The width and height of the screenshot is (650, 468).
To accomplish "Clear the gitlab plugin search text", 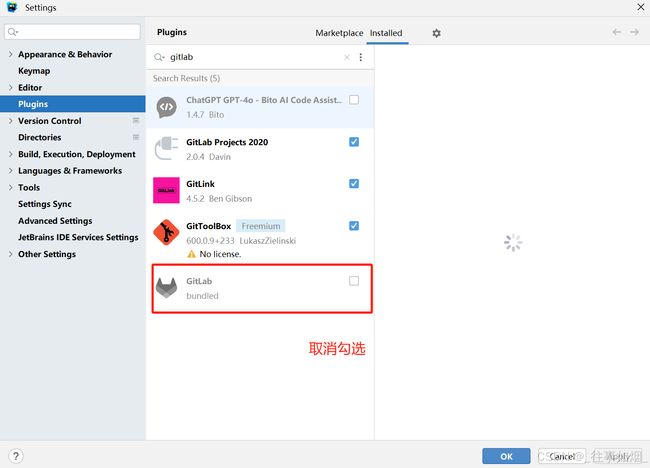I will 347,57.
